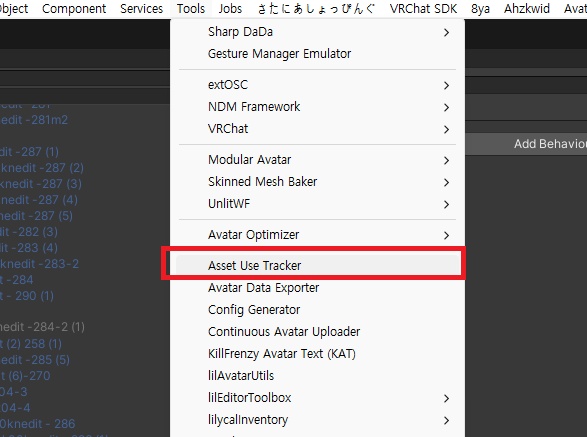
Task: Open Config Generator
Action: [317, 310]
